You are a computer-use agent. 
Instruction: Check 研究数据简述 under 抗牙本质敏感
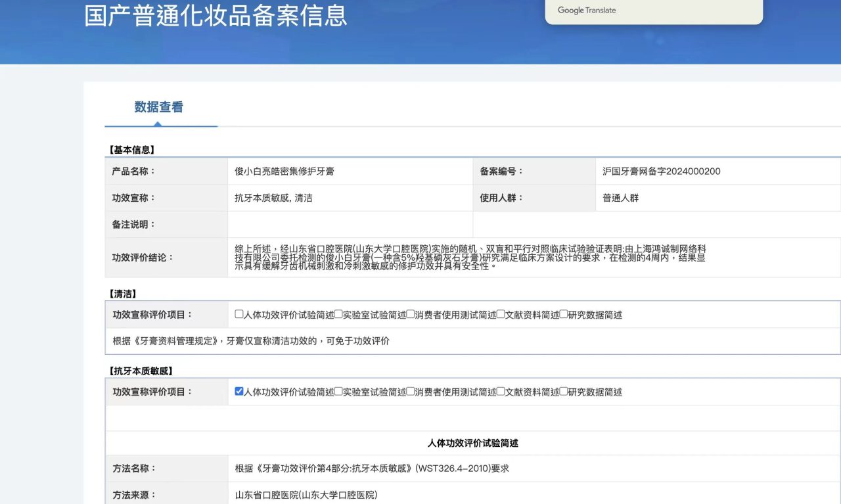point(564,392)
